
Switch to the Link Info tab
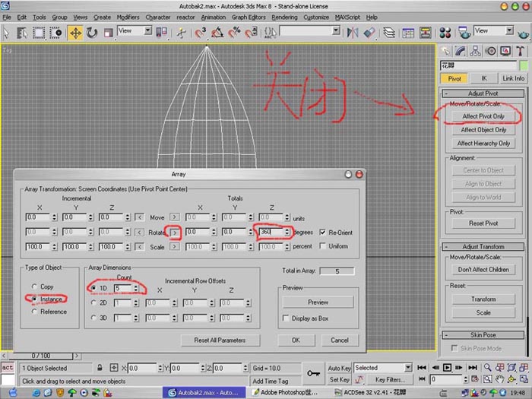point(513,78)
